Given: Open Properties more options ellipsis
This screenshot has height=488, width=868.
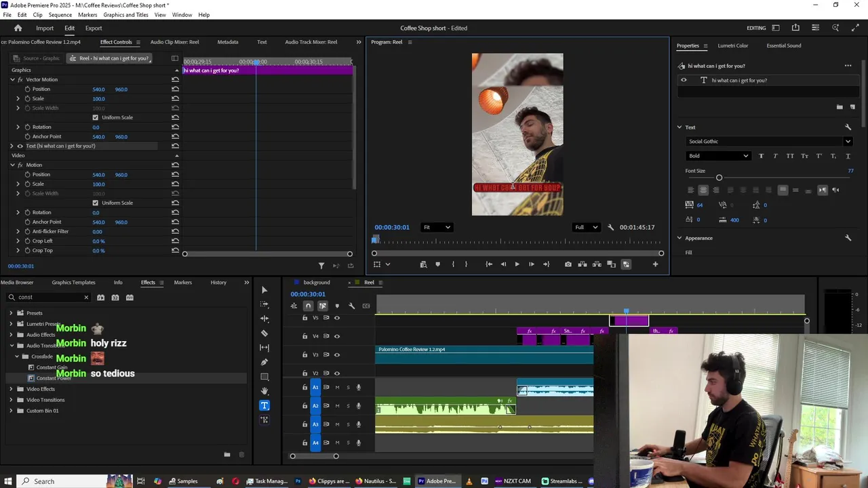Looking at the screenshot, I should pos(848,66).
